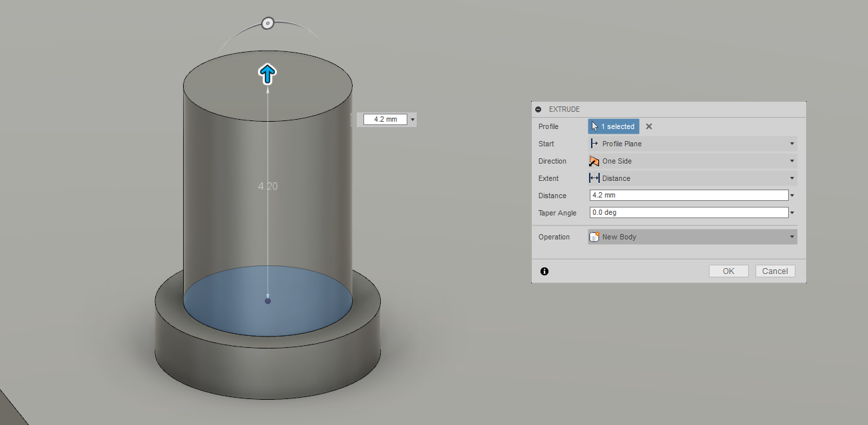Expand the Distance field dropdown arrow

click(793, 196)
